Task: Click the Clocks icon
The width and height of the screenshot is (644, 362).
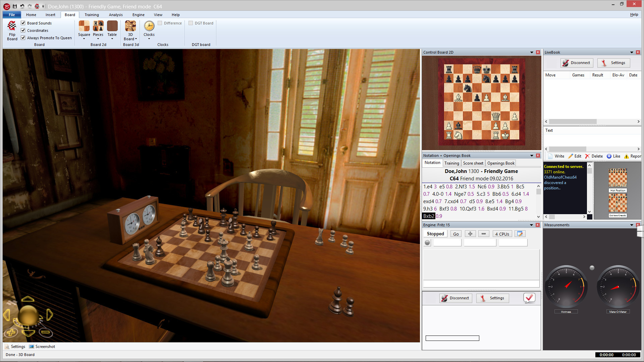Action: tap(149, 26)
